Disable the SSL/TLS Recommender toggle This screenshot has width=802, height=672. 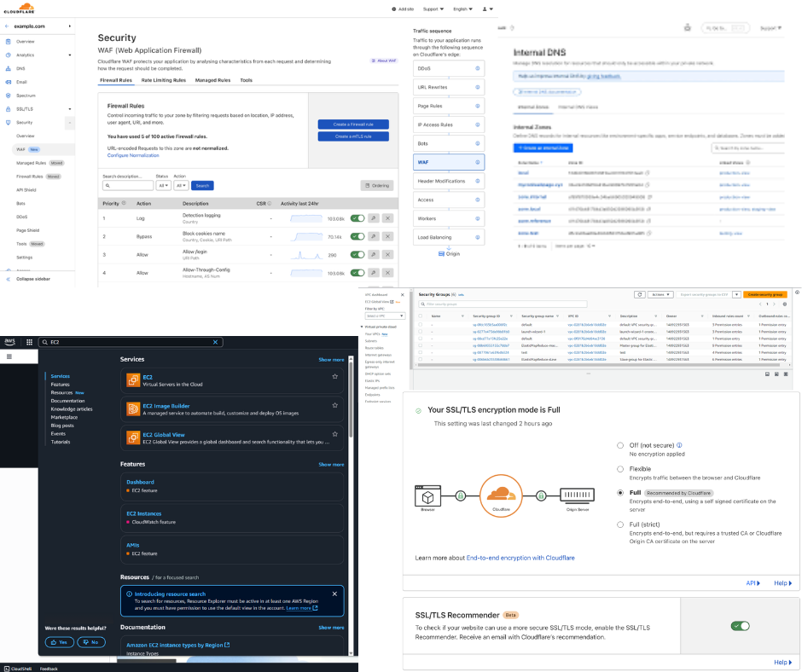[740, 626]
